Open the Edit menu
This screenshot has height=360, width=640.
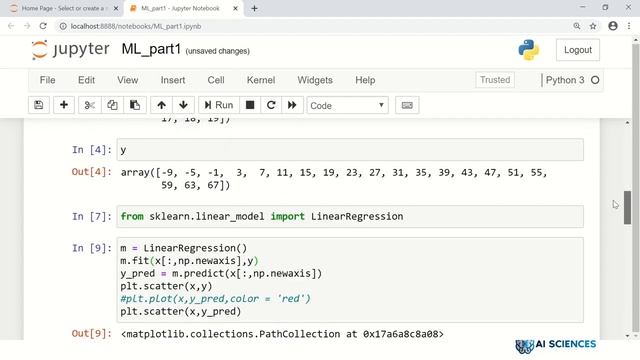tap(87, 80)
